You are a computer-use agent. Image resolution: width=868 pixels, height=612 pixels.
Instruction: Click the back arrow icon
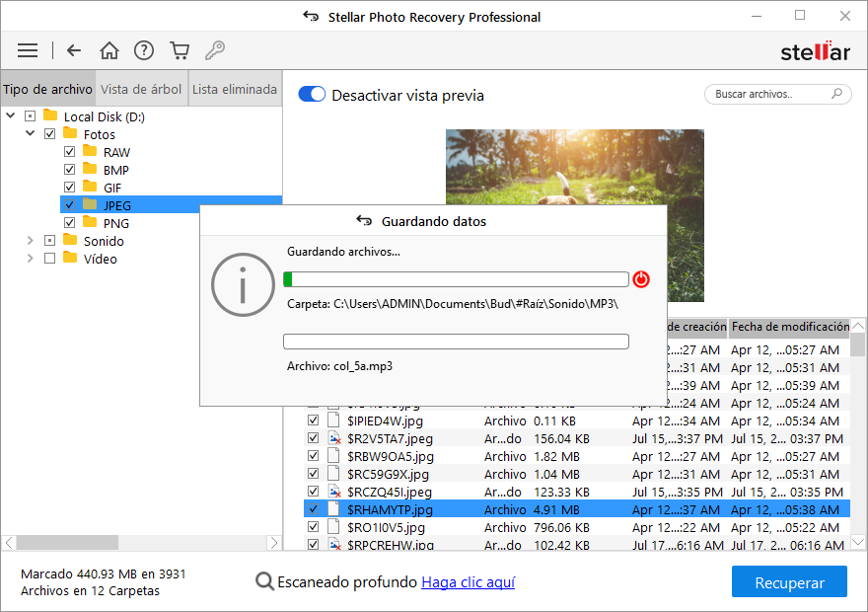[74, 50]
